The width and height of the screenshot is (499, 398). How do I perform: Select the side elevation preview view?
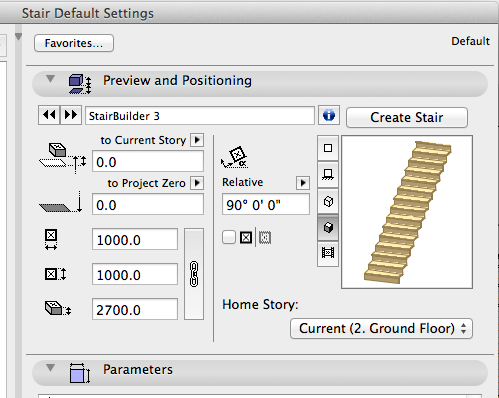pos(328,175)
